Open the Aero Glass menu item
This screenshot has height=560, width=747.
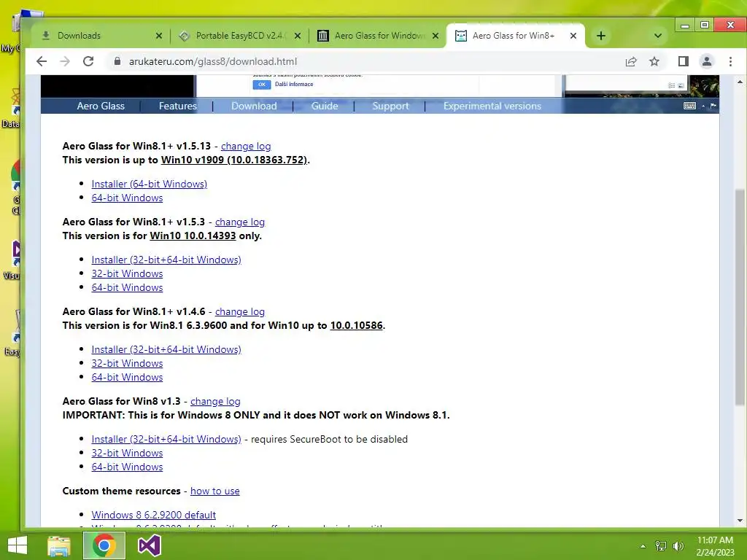coord(101,106)
